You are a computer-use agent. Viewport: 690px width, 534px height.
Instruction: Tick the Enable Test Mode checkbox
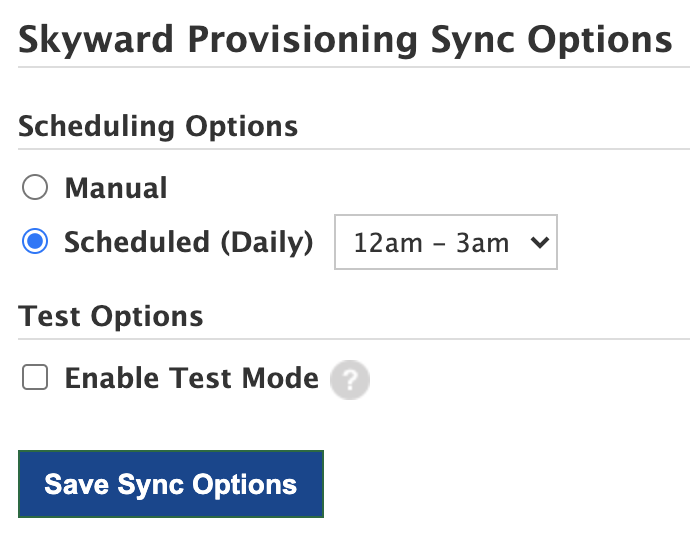click(x=35, y=378)
